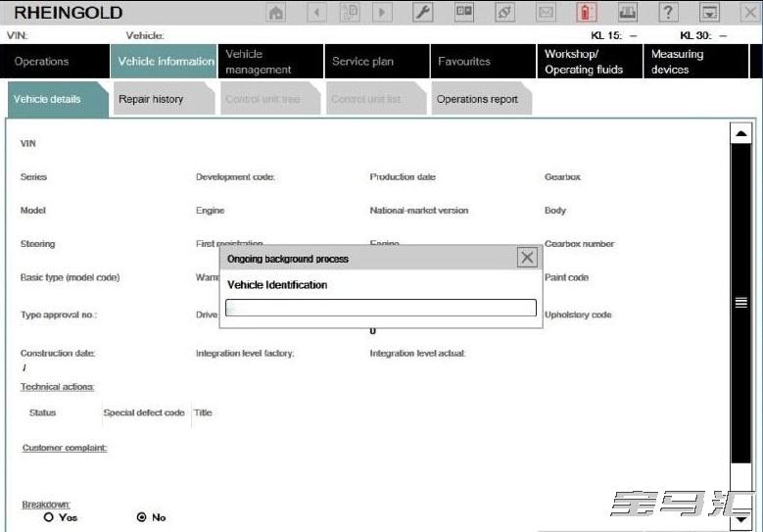
Task: Click the Steering field label
Action: click(37, 243)
